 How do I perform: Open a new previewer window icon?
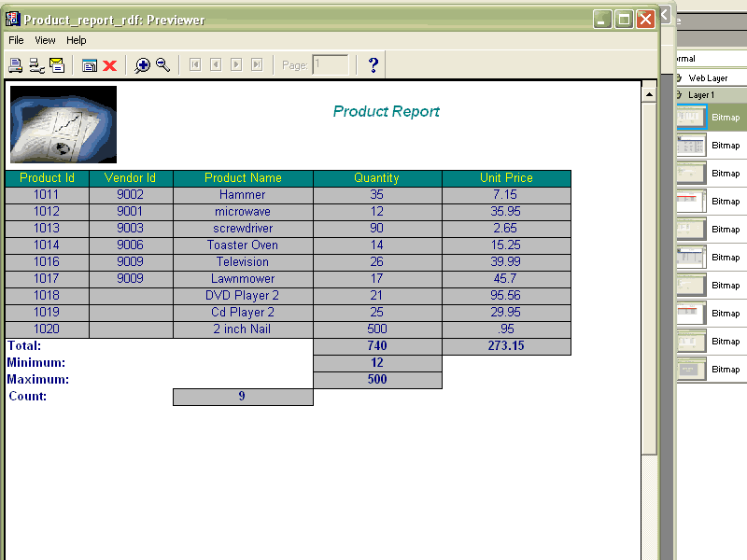point(90,65)
